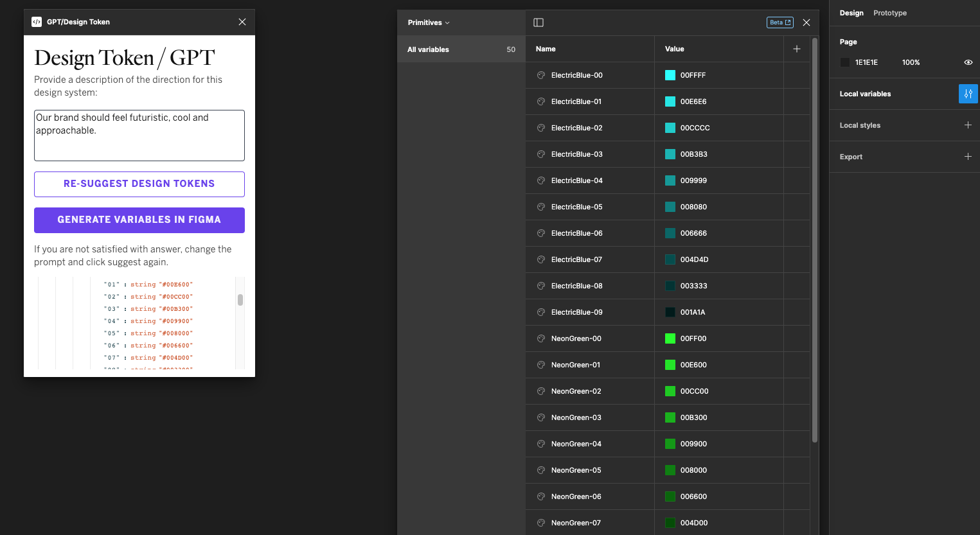
Task: Click the ElectricBlue-07 color swatch
Action: 670,259
